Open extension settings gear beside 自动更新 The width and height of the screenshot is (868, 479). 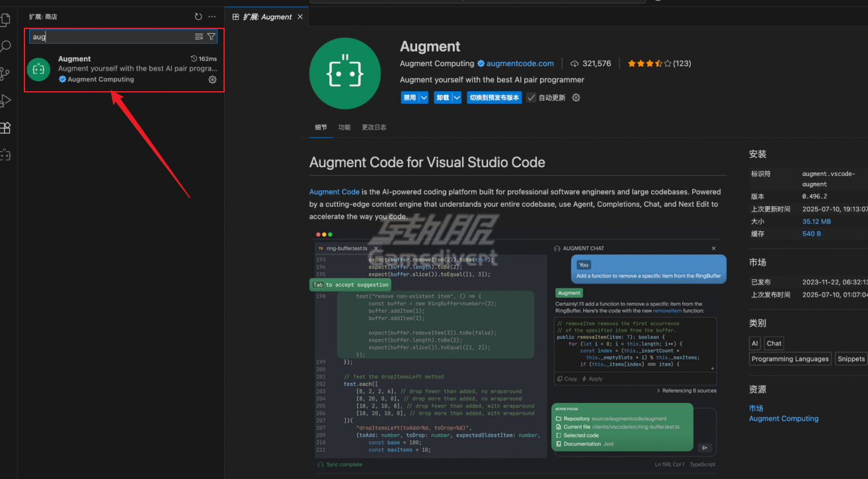point(574,97)
